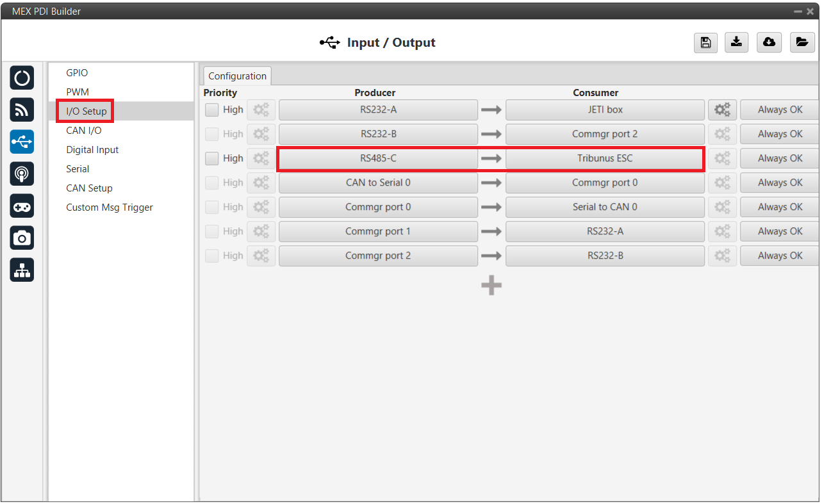This screenshot has height=504, width=822.
Task: Select Digital Input from the left menu
Action: pyautogui.click(x=92, y=150)
